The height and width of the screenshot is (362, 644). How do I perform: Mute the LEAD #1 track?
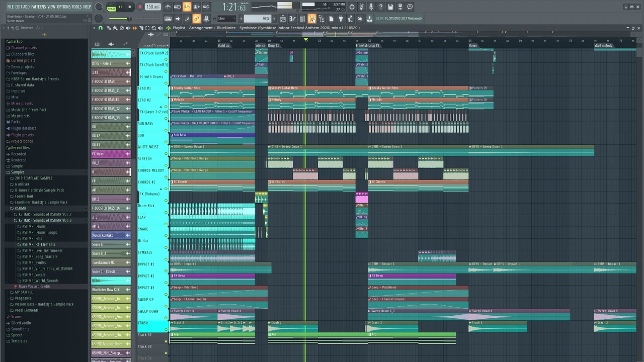(x=166, y=95)
